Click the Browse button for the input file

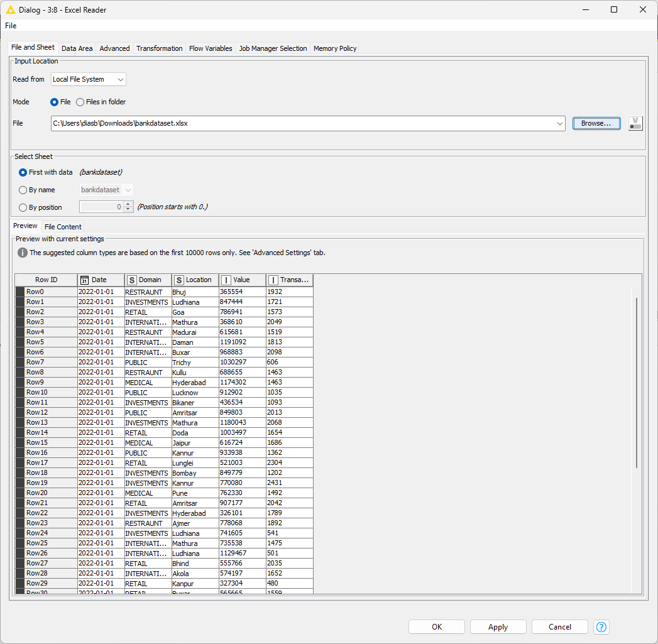596,123
